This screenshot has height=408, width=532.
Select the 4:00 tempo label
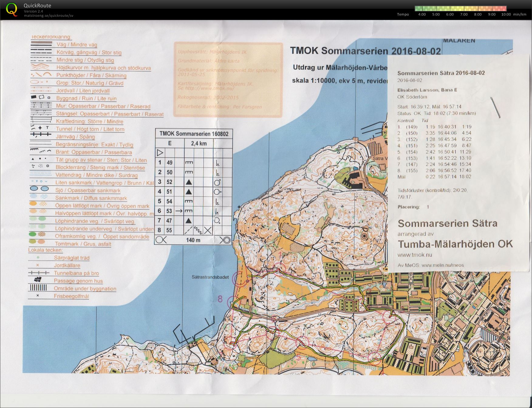[422, 14]
